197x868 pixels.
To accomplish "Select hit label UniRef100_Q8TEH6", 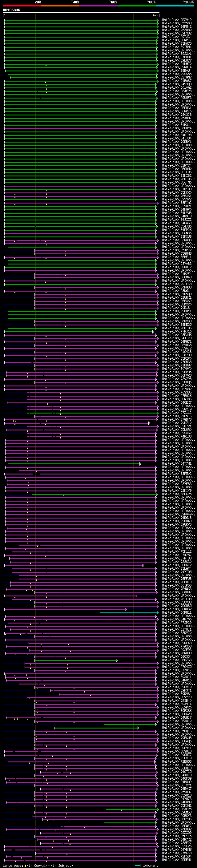I will [177, 172].
